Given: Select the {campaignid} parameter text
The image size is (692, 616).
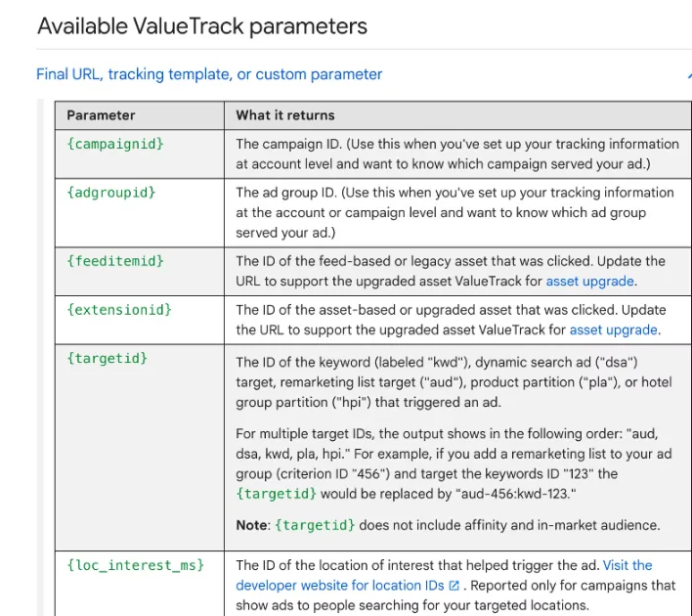Looking at the screenshot, I should click(115, 144).
